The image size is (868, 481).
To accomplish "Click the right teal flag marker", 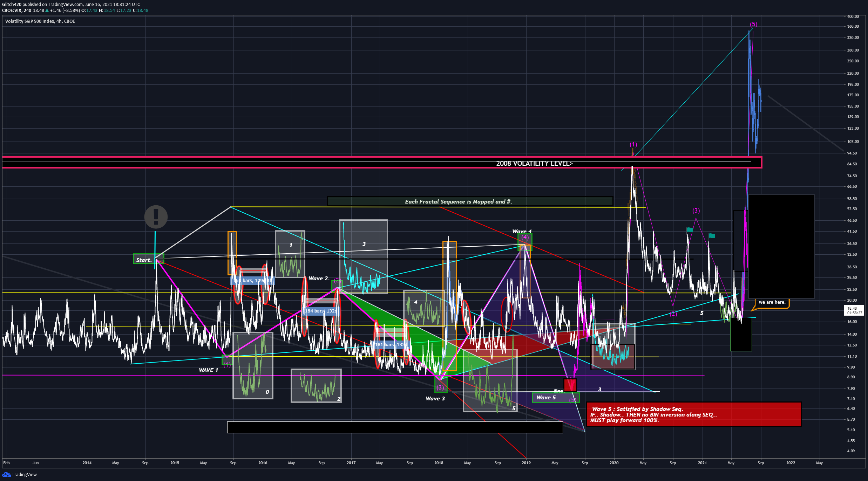I will [711, 236].
